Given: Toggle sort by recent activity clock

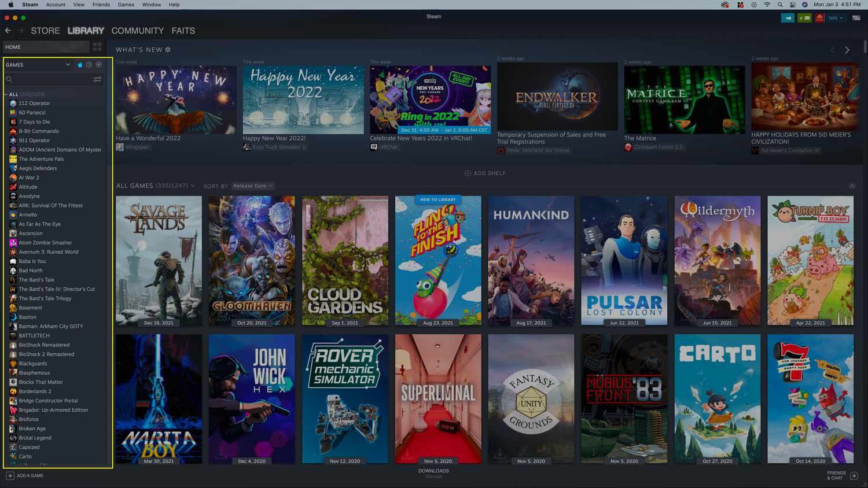Looking at the screenshot, I should click(x=89, y=65).
